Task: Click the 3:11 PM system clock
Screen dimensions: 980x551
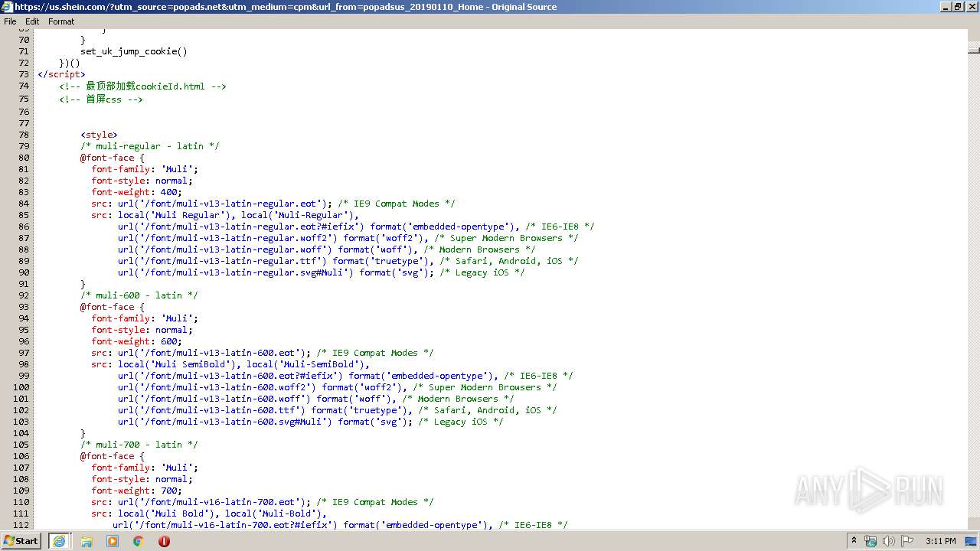Action: tap(940, 541)
